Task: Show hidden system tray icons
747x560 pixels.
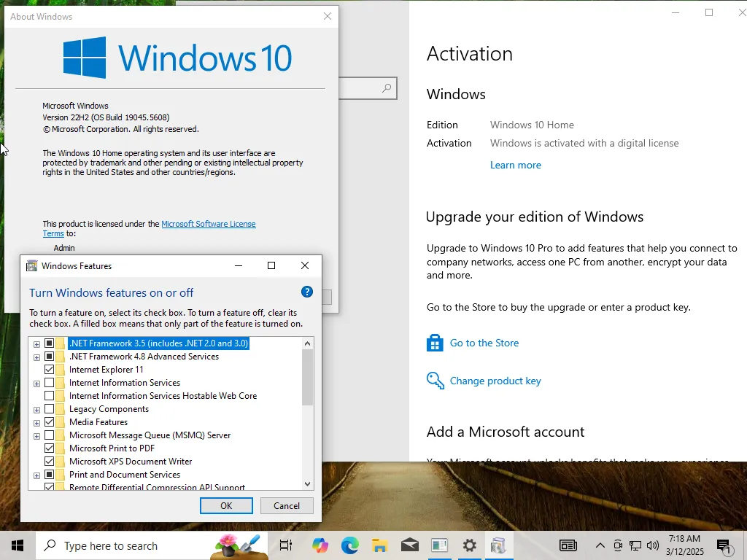Action: coord(600,545)
